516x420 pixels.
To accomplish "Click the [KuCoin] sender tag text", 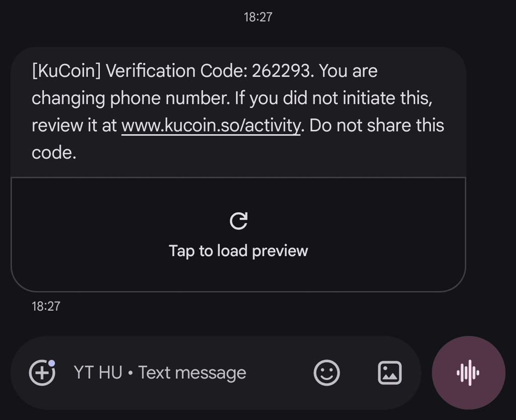I will point(66,71).
